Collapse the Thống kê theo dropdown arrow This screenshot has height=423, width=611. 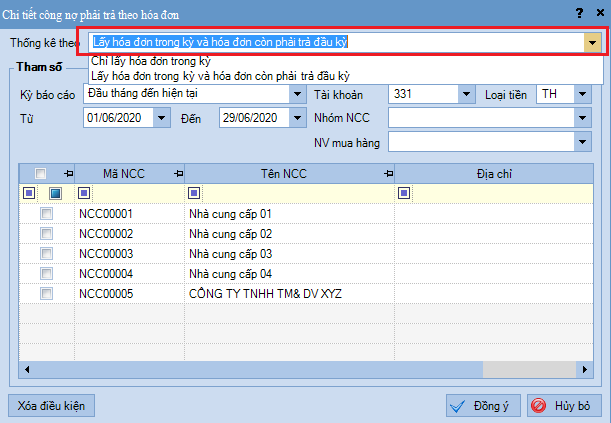(592, 42)
